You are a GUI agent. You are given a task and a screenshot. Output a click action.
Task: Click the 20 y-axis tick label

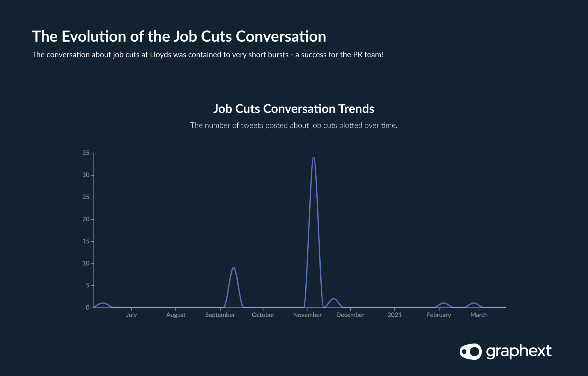pos(86,219)
